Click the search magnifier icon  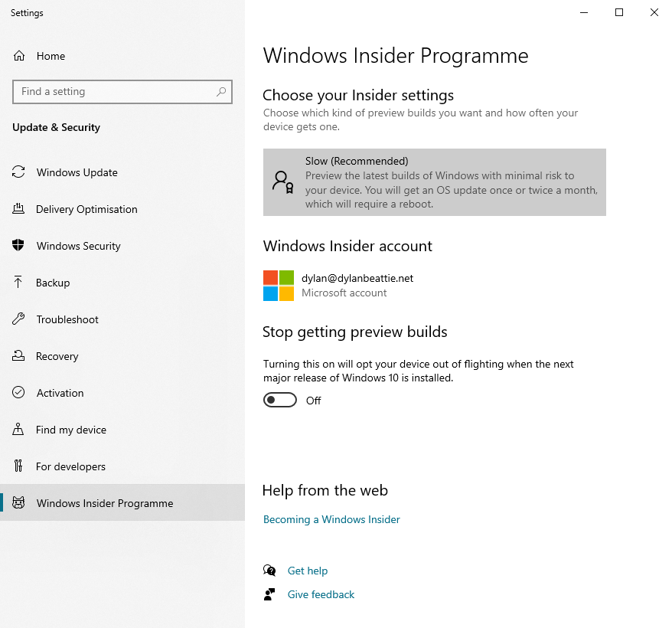tap(221, 91)
